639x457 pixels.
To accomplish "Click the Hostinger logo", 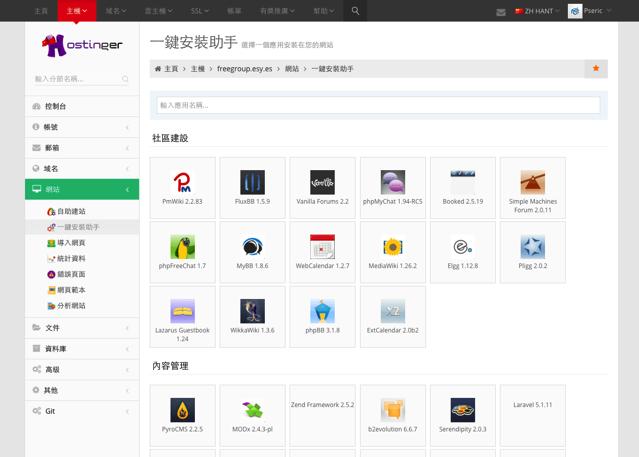I will (82, 45).
